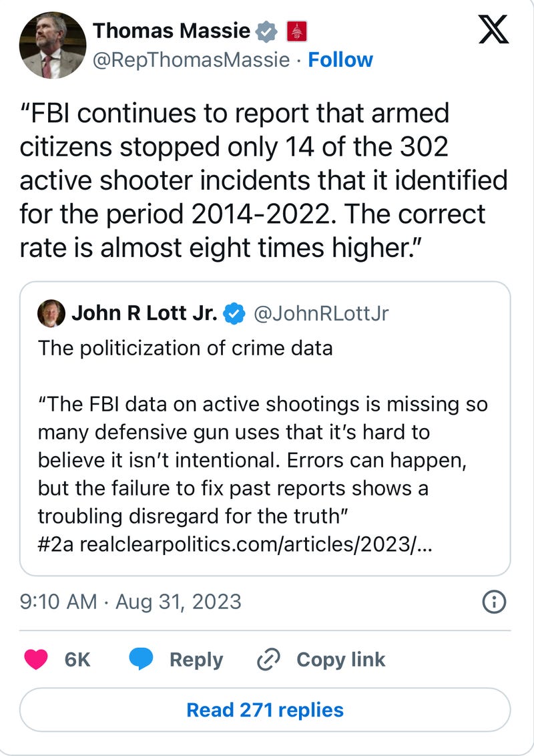This screenshot has width=534, height=756.
Task: Click Thomas Massie's blue verified badge
Action: 266,31
